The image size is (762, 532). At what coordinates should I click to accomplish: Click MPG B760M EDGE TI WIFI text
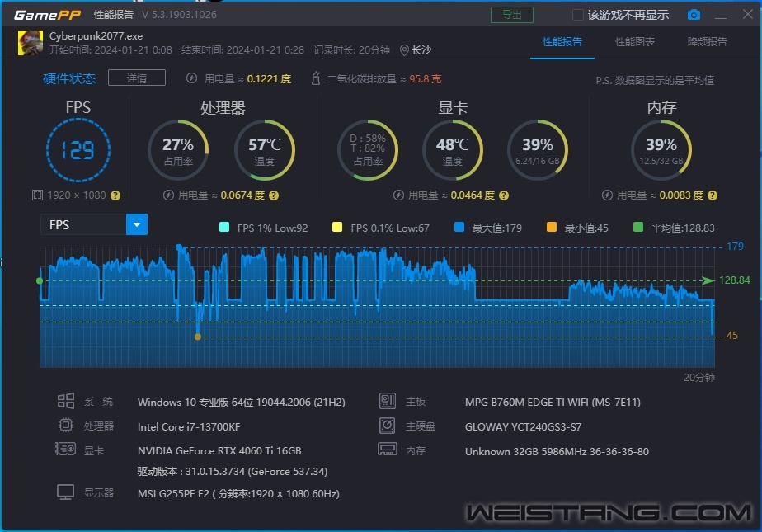point(553,403)
